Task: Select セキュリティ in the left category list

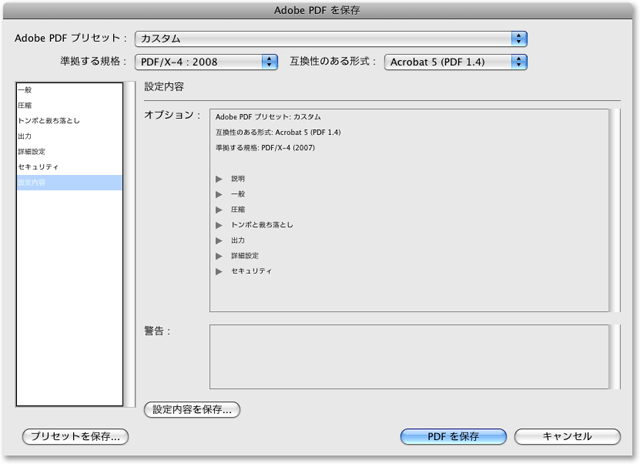Action: click(38, 167)
